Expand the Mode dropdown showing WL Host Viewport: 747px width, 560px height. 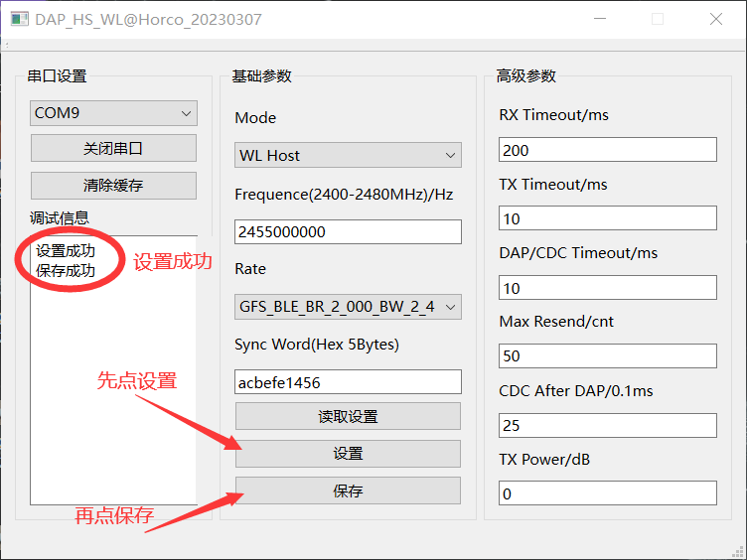point(348,155)
